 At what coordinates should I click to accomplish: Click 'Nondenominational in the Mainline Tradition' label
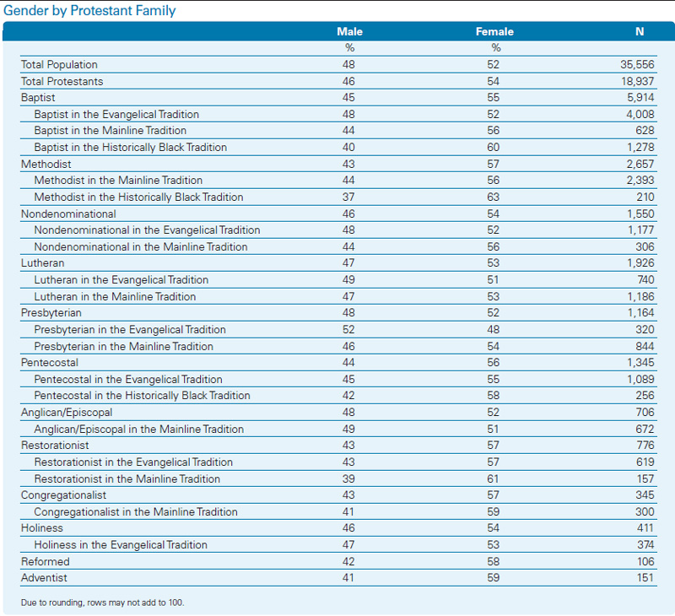[141, 246]
